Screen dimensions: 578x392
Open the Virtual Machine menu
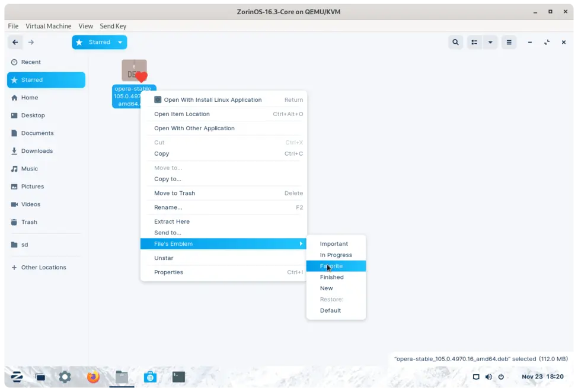point(48,26)
